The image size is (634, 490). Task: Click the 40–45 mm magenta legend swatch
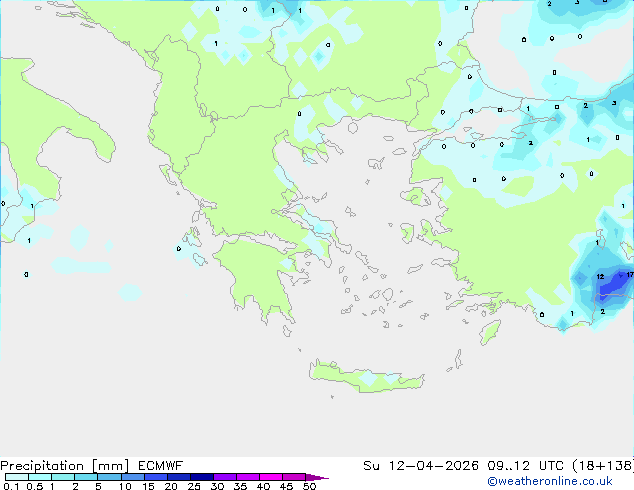[271, 477]
